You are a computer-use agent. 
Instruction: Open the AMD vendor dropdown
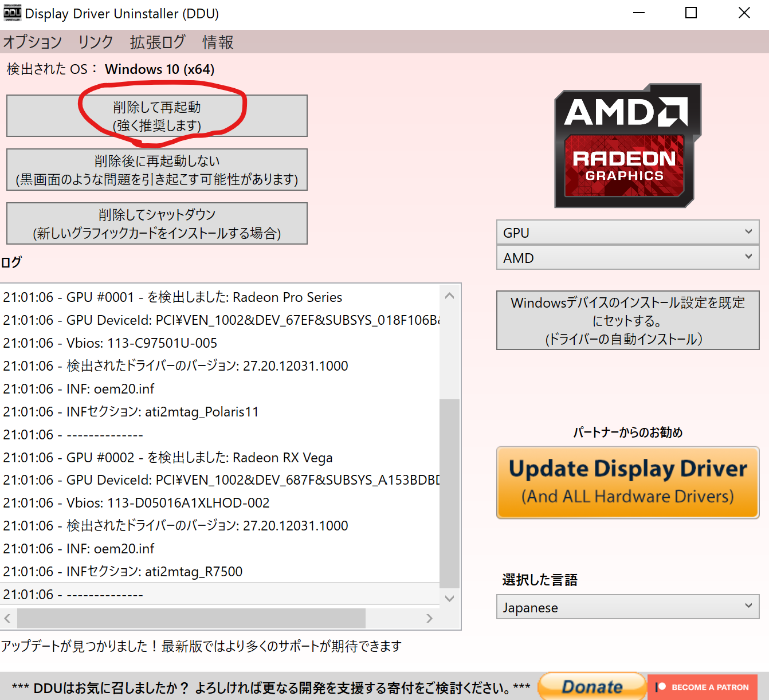[x=627, y=258]
